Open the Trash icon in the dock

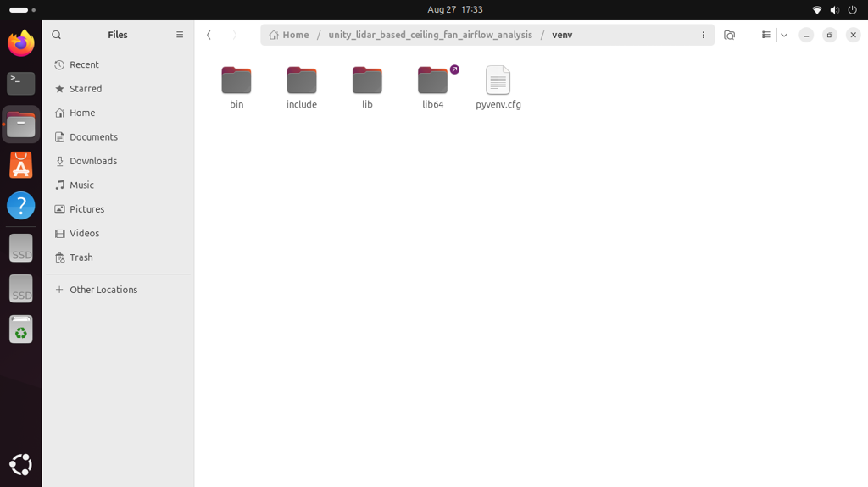click(21, 329)
